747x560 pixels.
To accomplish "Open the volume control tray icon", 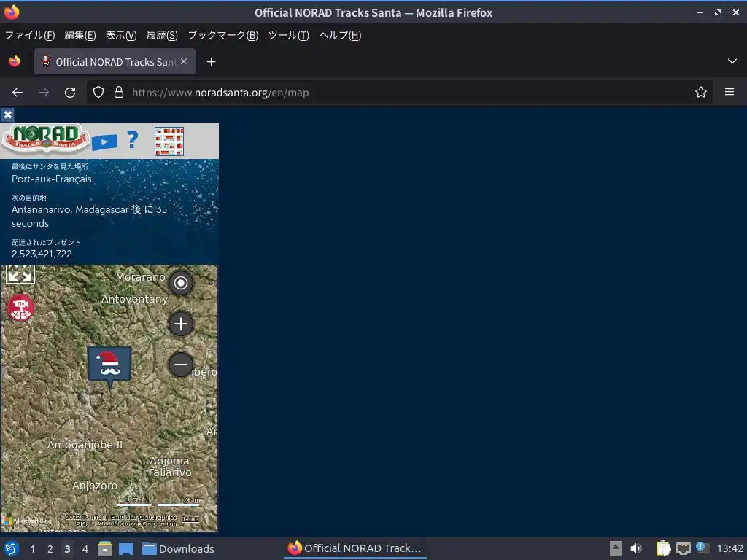I will 636,548.
